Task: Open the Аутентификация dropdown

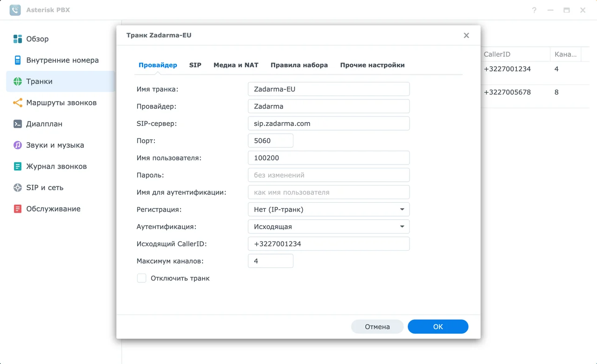Action: [329, 227]
